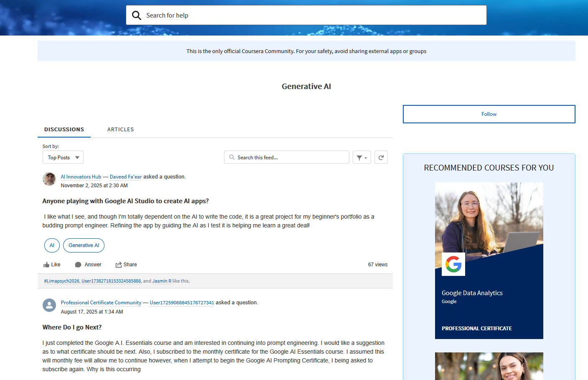
Task: Open Daveed Fa'ear's profile link
Action: point(126,177)
